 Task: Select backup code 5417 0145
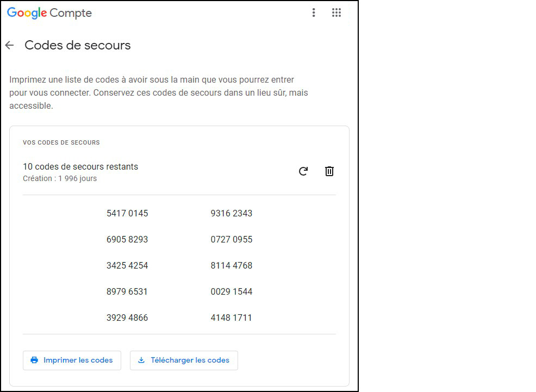click(127, 213)
